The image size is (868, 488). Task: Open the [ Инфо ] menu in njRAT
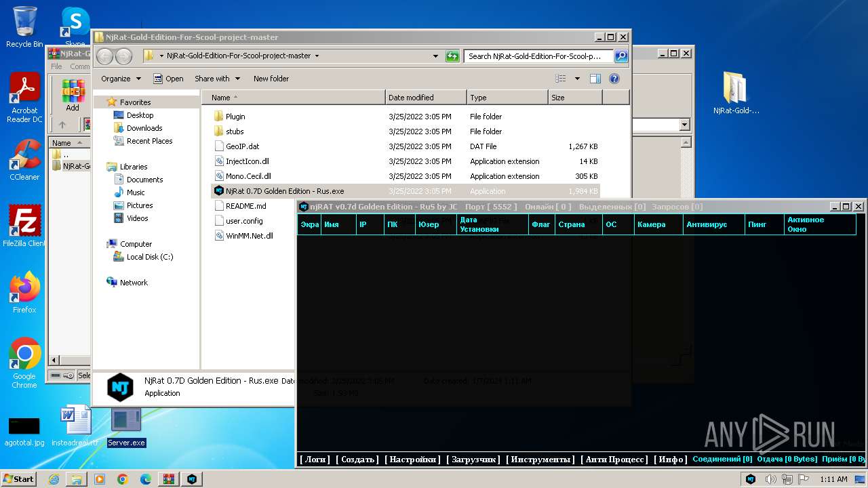[x=671, y=460]
